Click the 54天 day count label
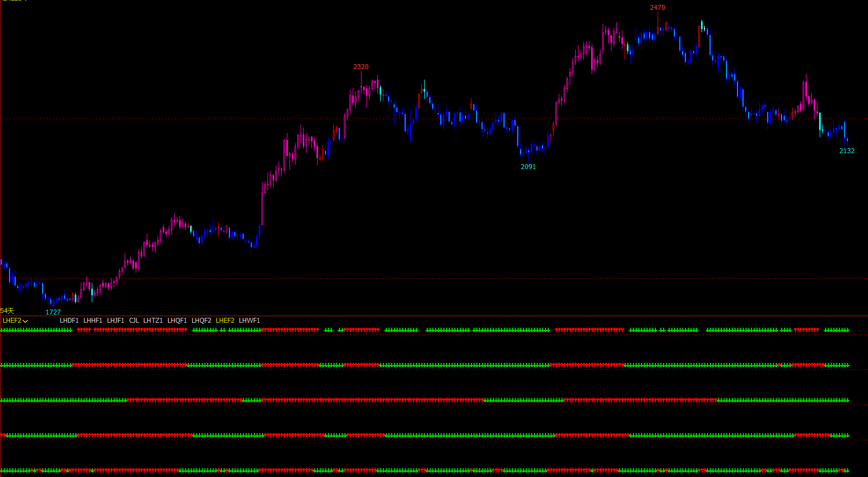Screen dimensions: 868x477 [7, 311]
